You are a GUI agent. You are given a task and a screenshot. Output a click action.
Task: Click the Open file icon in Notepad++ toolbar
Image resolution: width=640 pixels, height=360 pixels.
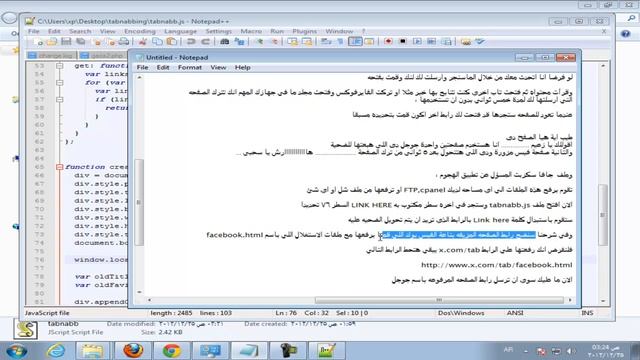click(52, 42)
